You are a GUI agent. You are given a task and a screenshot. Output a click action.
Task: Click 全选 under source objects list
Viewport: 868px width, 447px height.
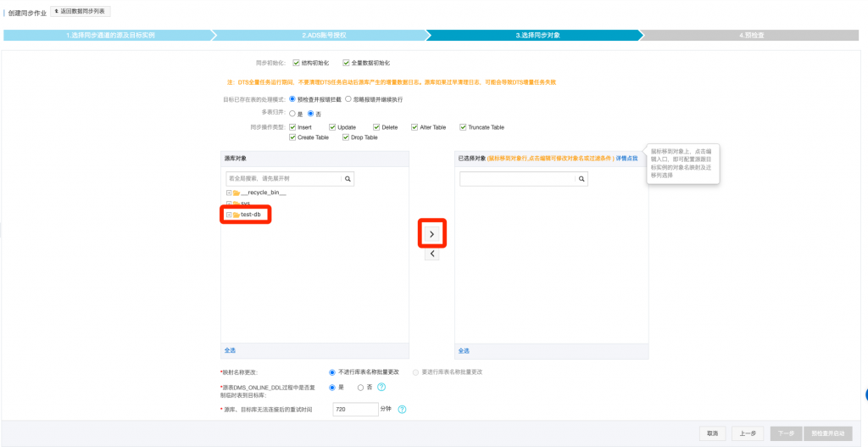tap(230, 350)
